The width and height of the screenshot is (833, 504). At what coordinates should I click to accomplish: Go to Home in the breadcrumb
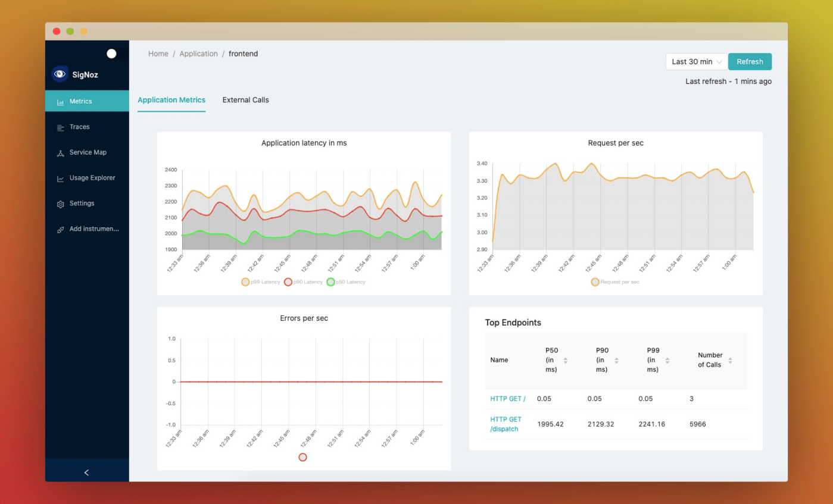(158, 54)
